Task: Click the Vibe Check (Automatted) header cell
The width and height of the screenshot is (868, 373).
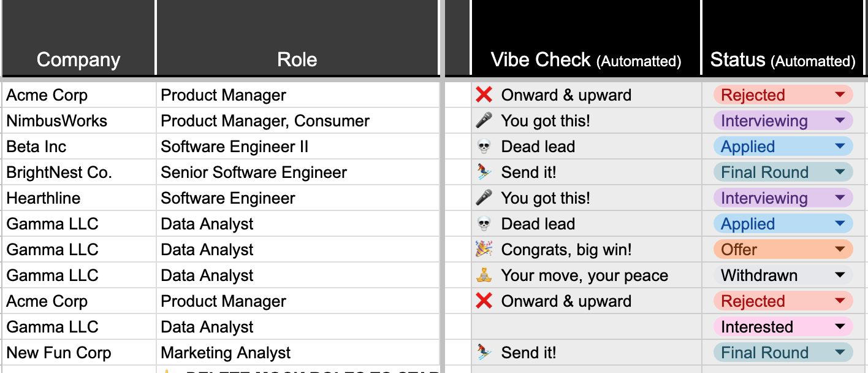Action: pos(586,60)
